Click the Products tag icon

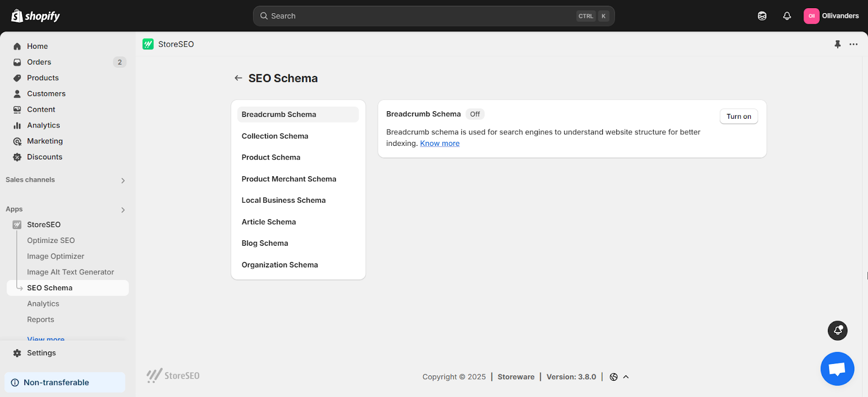17,78
